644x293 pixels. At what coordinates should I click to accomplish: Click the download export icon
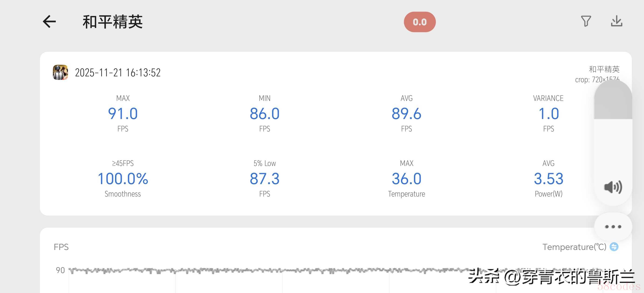616,21
